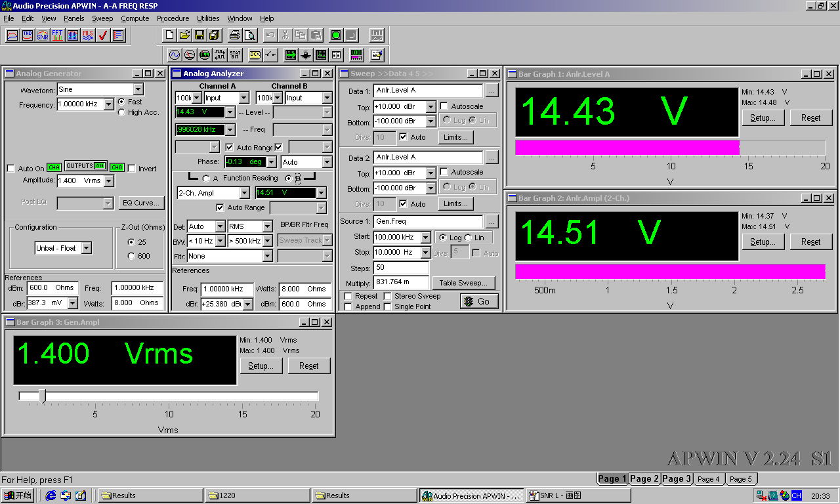Click the THD quick-launch toolbar icon

[x=28, y=35]
